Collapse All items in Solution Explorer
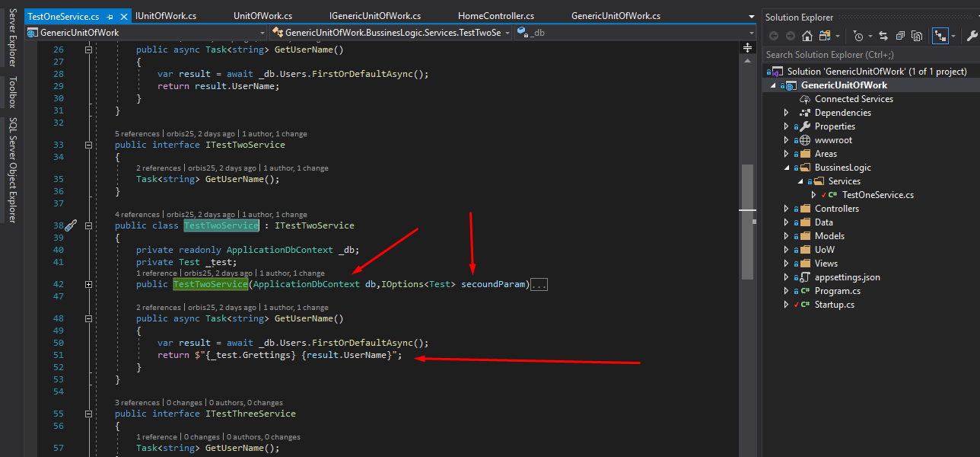The height and width of the screenshot is (457, 980). tap(899, 35)
